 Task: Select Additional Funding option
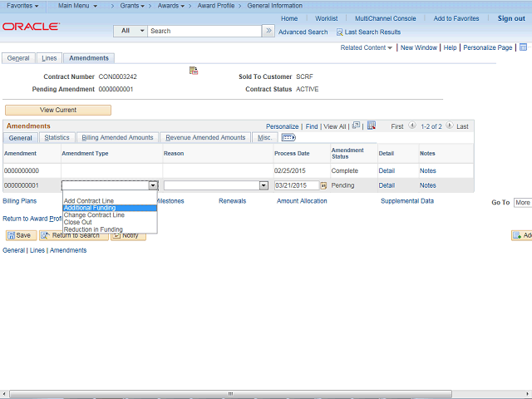point(110,208)
